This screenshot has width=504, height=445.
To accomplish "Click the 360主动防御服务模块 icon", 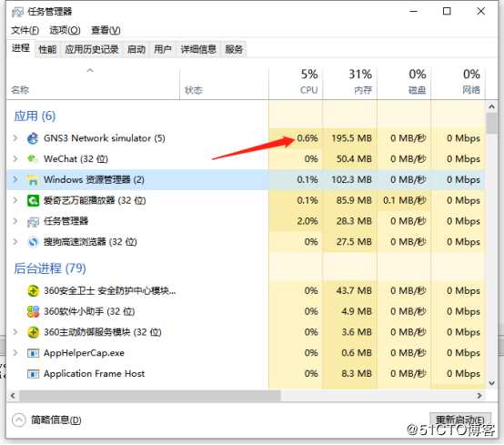I will tap(33, 332).
